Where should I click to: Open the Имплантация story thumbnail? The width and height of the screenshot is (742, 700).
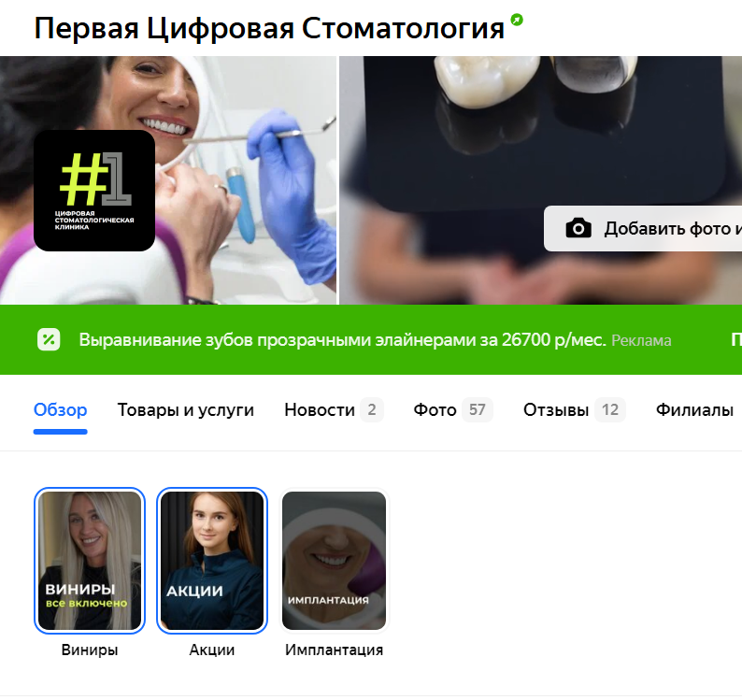point(335,561)
